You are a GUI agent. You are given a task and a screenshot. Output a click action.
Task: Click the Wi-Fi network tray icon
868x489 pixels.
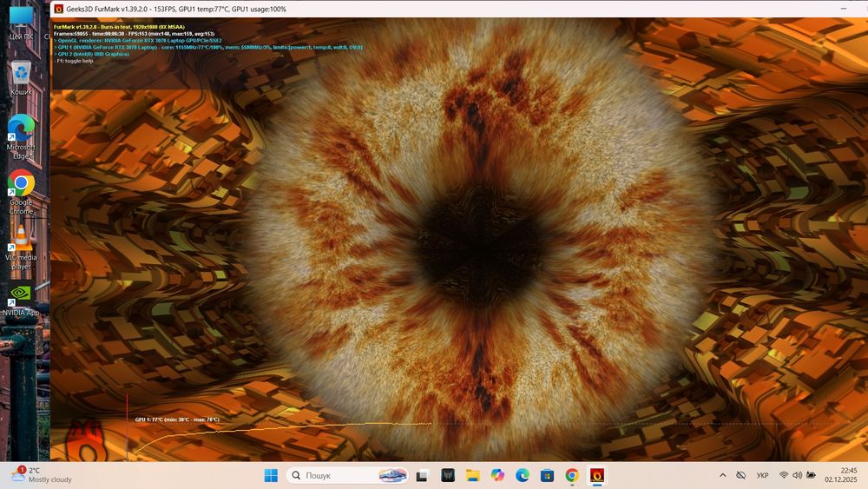point(783,475)
